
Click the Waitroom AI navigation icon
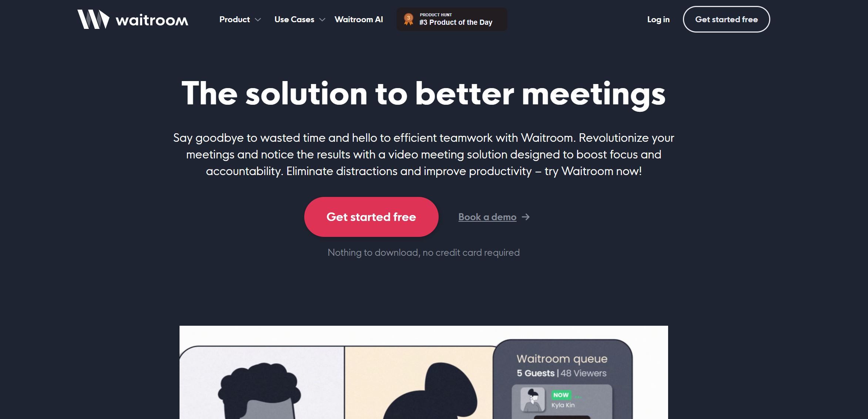point(359,18)
